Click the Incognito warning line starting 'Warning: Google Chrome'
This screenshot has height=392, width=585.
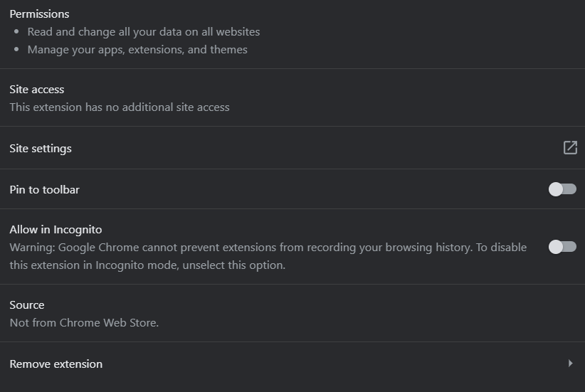[x=268, y=248]
